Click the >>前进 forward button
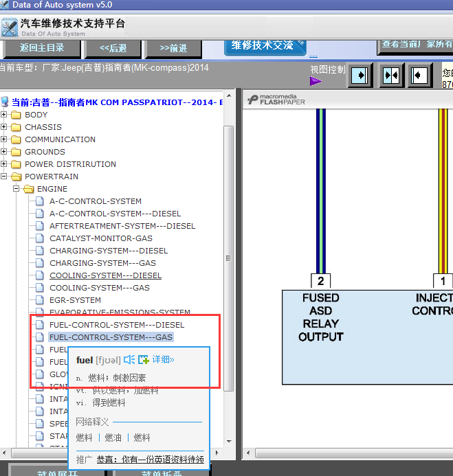 (x=173, y=48)
